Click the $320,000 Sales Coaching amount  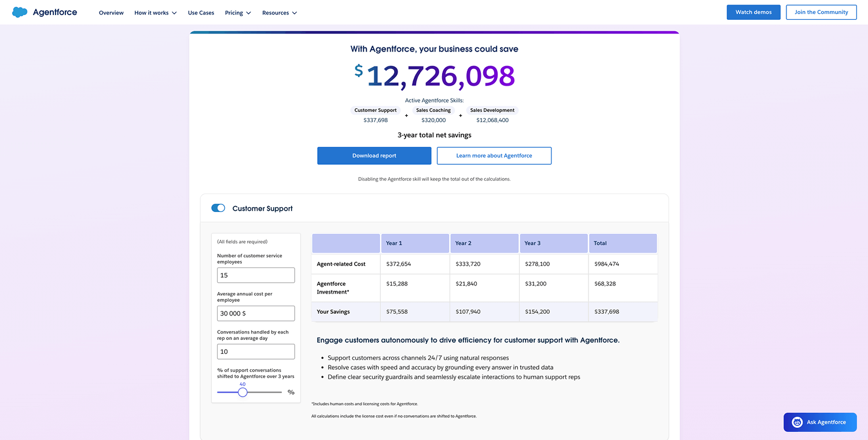tap(433, 120)
